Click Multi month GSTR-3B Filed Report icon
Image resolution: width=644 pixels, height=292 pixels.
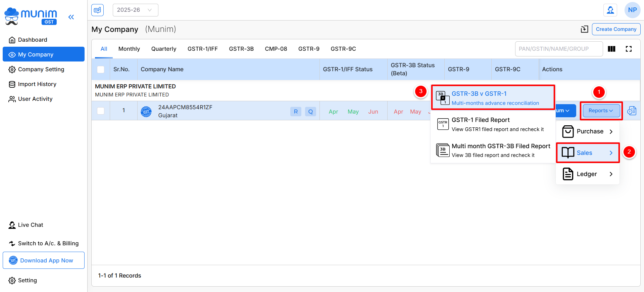pyautogui.click(x=443, y=150)
